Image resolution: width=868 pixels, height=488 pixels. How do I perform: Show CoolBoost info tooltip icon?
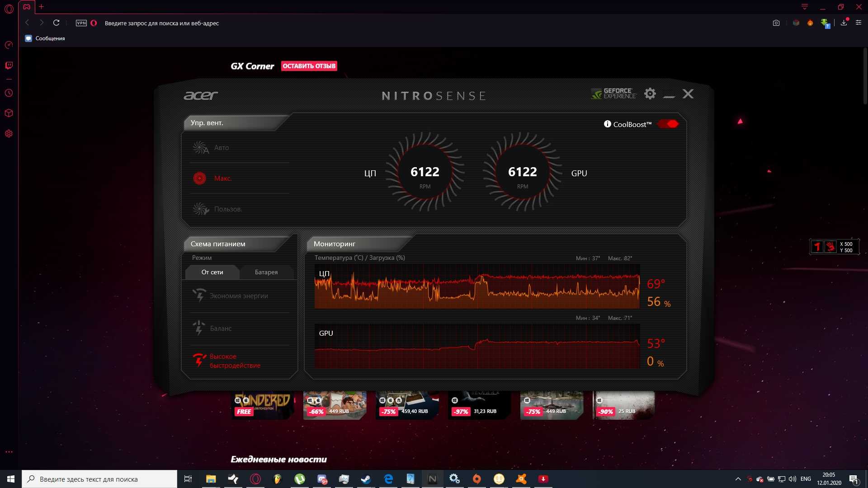(608, 124)
